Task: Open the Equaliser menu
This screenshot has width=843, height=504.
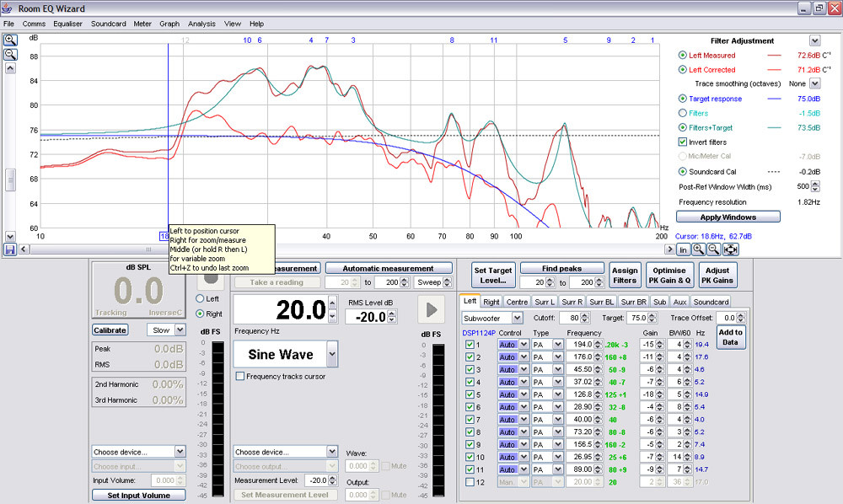Action: click(x=67, y=24)
